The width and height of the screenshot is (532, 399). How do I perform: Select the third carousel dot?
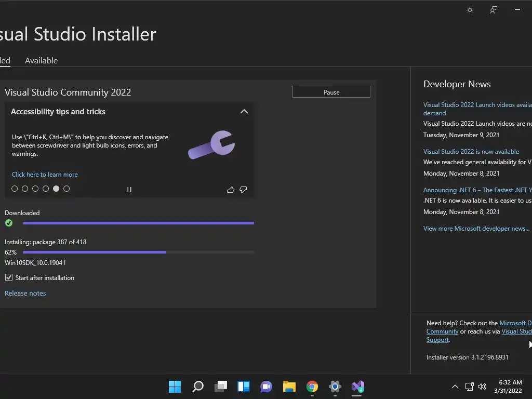coord(35,189)
